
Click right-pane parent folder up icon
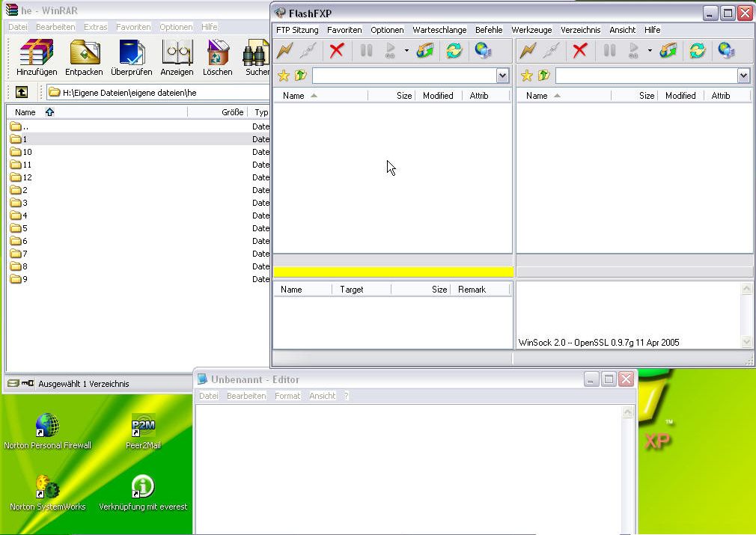click(x=543, y=76)
